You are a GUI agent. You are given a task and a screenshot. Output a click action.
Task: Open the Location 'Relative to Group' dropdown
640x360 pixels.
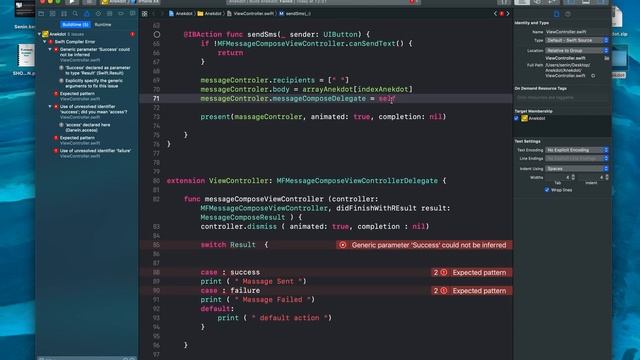click(577, 51)
